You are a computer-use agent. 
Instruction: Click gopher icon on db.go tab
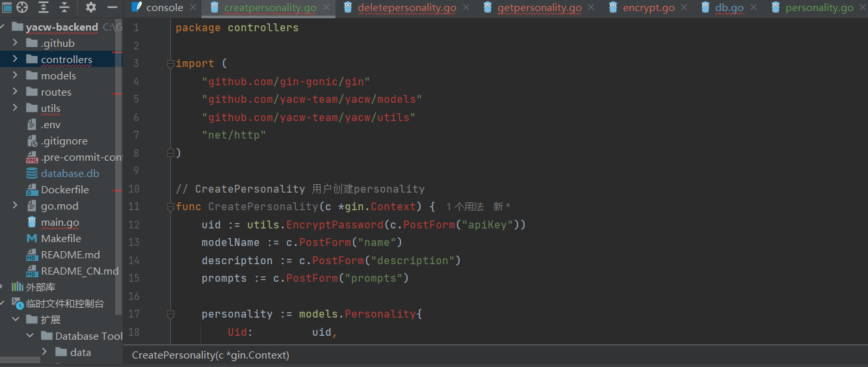coord(705,8)
